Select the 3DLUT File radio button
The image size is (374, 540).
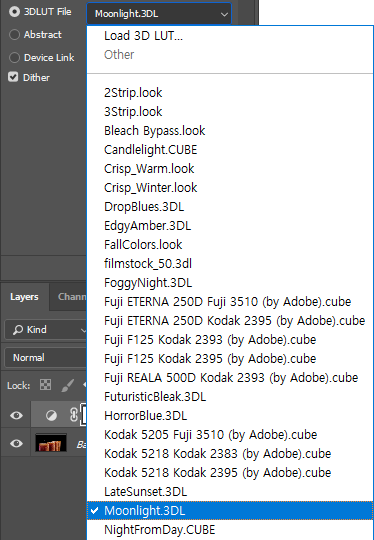click(14, 12)
